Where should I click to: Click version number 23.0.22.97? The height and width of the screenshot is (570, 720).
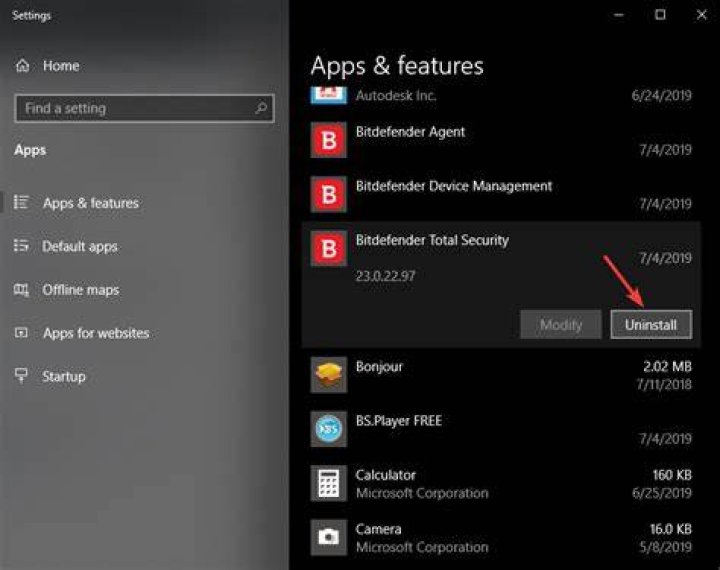(x=385, y=276)
